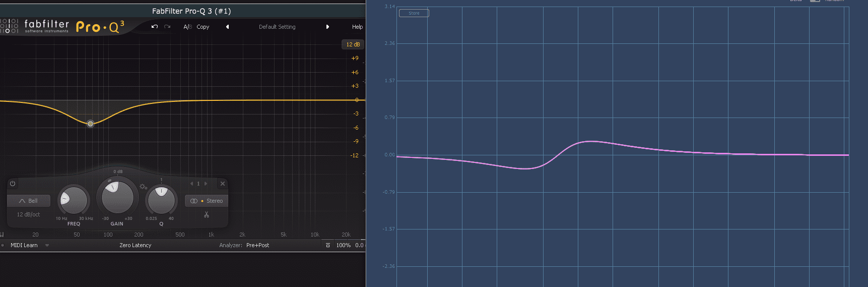
Task: Click the split band scissors icon
Action: pos(207,215)
